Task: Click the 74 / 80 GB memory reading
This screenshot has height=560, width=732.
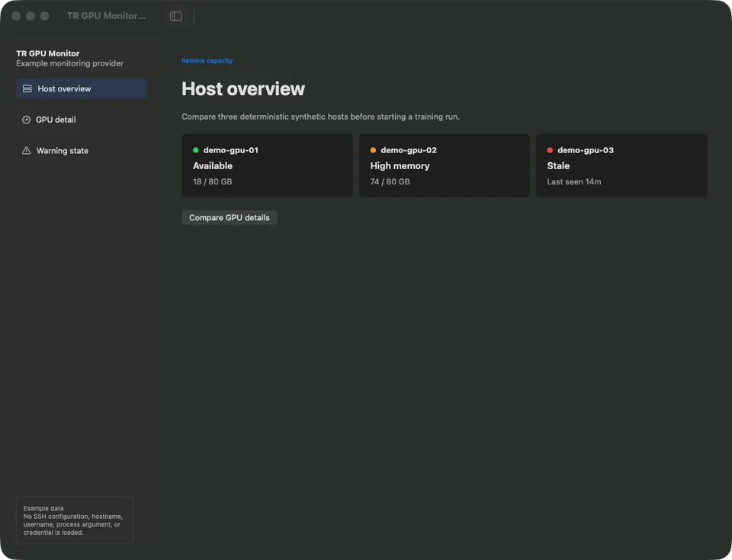Action: point(390,182)
